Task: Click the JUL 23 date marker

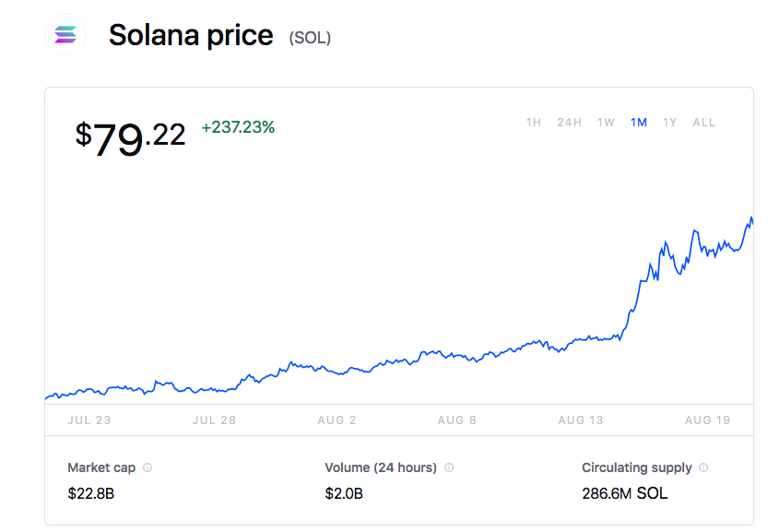Action: pos(89,420)
